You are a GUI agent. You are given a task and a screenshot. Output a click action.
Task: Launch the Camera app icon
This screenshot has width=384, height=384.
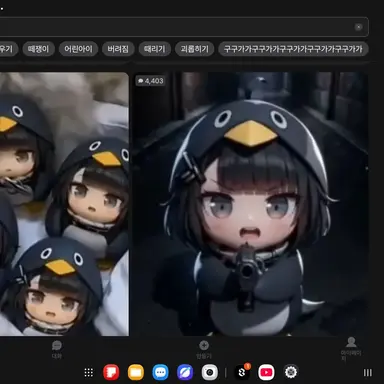pyautogui.click(x=210, y=372)
